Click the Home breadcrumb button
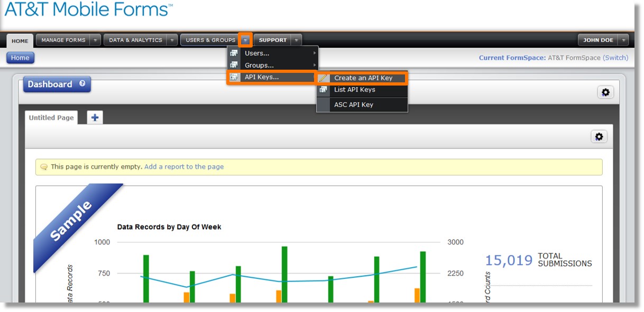This screenshot has width=644, height=312. 21,58
